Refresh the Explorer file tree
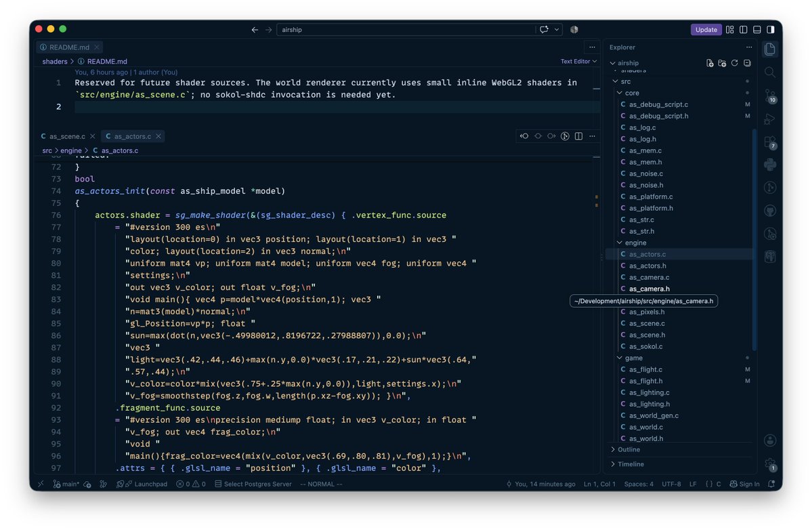This screenshot has height=530, width=812. click(734, 63)
